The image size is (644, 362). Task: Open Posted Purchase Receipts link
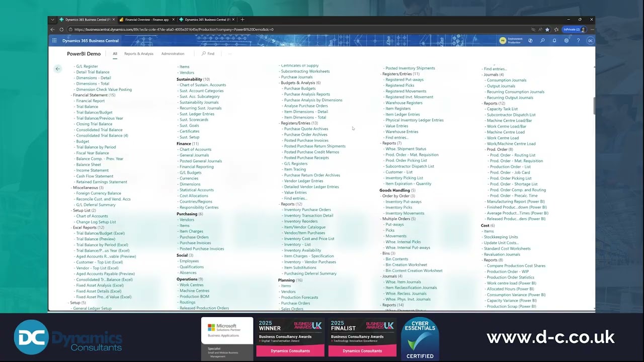click(x=306, y=158)
